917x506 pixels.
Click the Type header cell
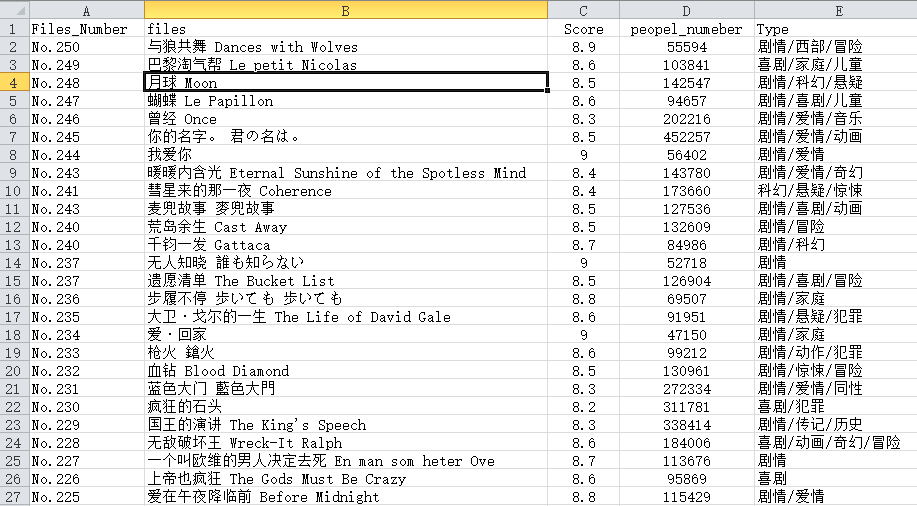click(x=836, y=29)
